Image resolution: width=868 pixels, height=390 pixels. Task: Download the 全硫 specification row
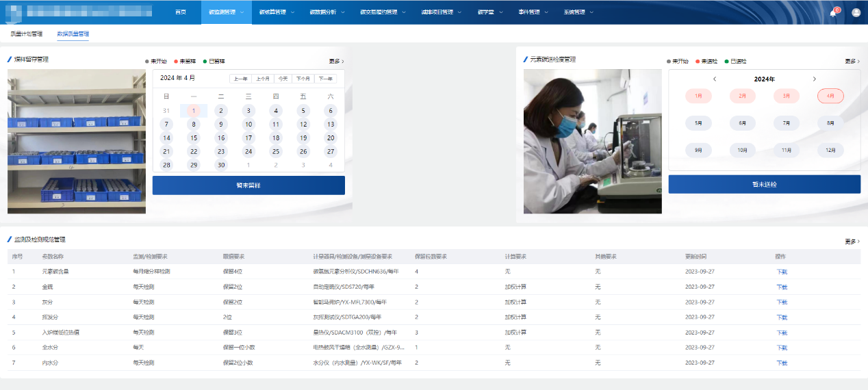pyautogui.click(x=782, y=287)
